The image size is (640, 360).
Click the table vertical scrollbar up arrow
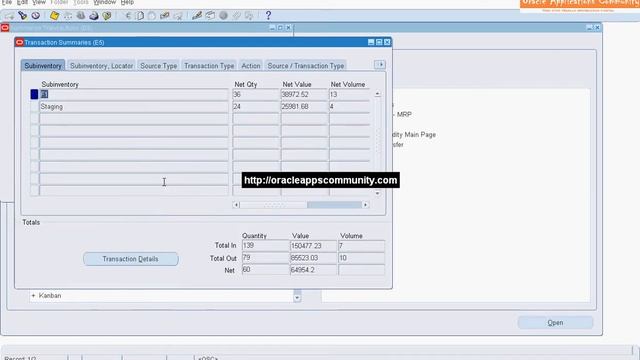(x=378, y=94)
